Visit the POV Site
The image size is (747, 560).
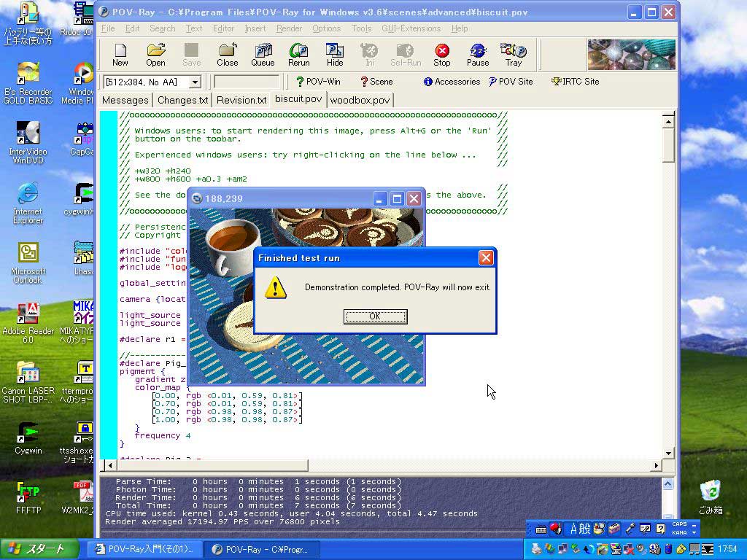tap(511, 82)
